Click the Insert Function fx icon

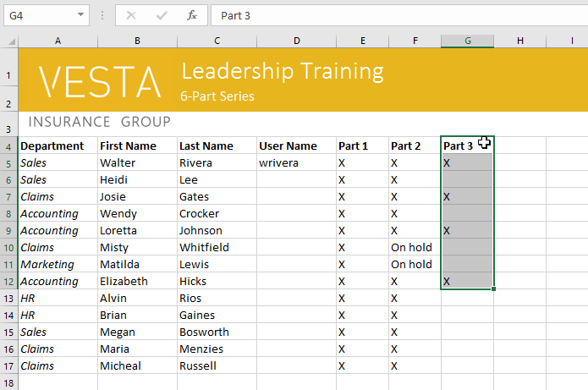(192, 15)
